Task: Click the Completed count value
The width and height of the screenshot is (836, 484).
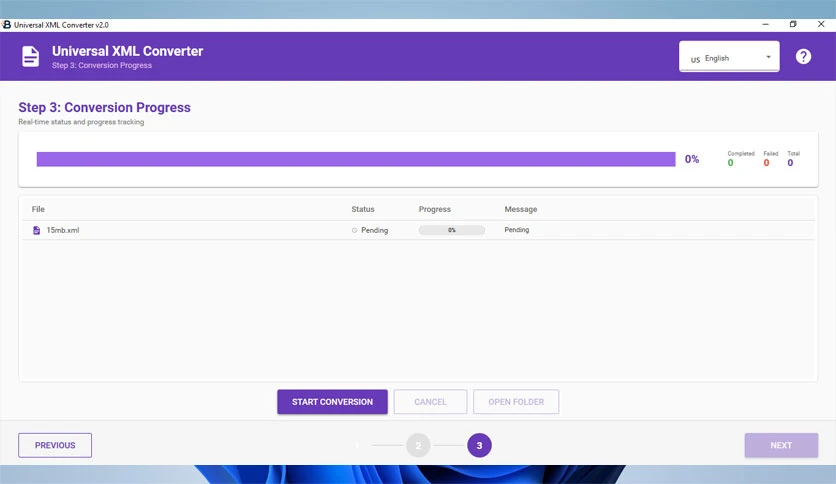Action: (730, 163)
